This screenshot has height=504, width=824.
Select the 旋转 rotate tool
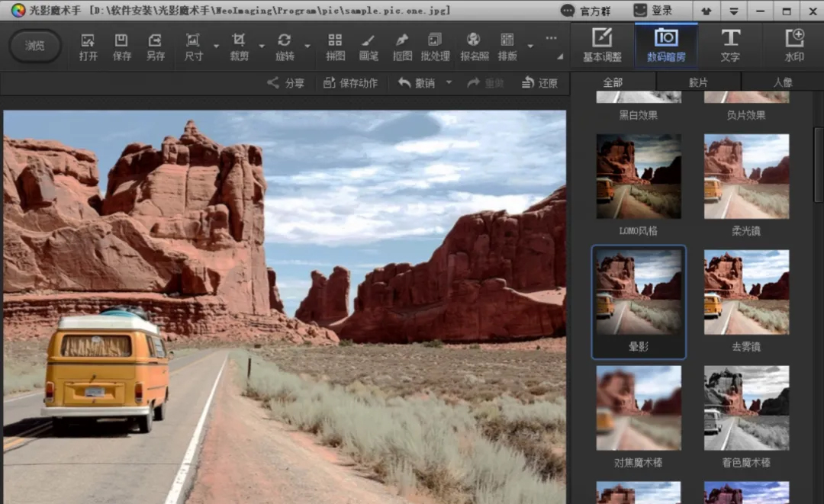pos(285,47)
